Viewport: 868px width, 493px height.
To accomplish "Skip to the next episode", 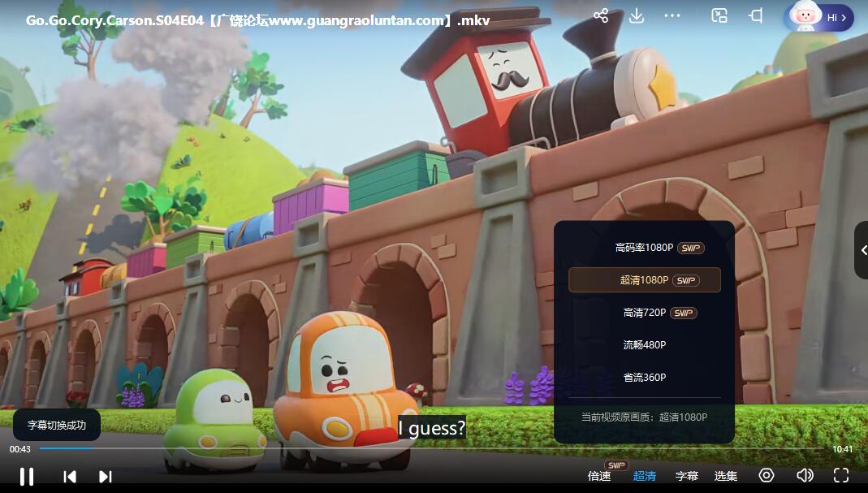I will (x=106, y=477).
